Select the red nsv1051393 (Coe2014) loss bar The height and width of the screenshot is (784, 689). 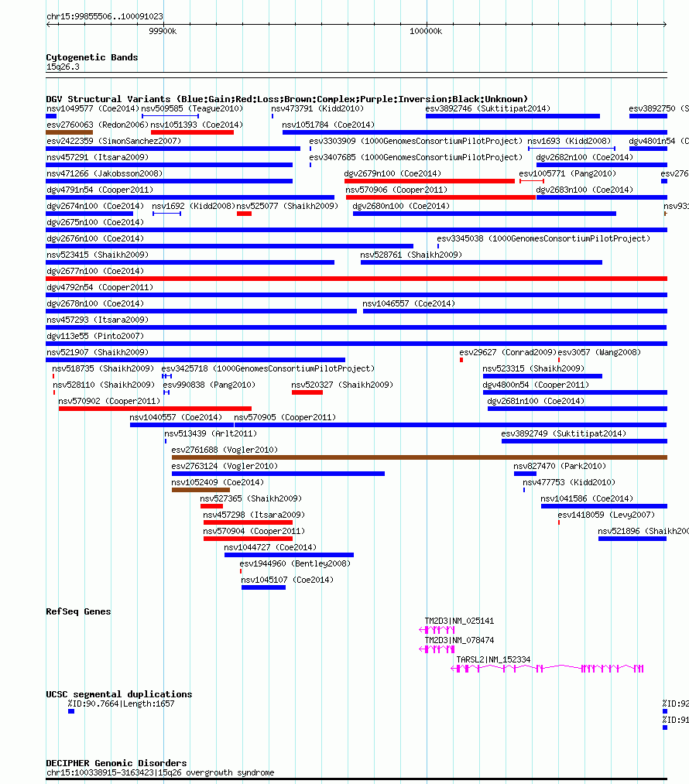tap(192, 132)
